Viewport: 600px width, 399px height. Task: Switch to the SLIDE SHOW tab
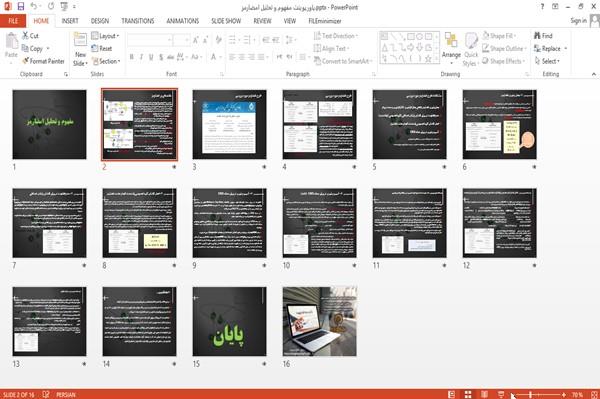[x=226, y=21]
